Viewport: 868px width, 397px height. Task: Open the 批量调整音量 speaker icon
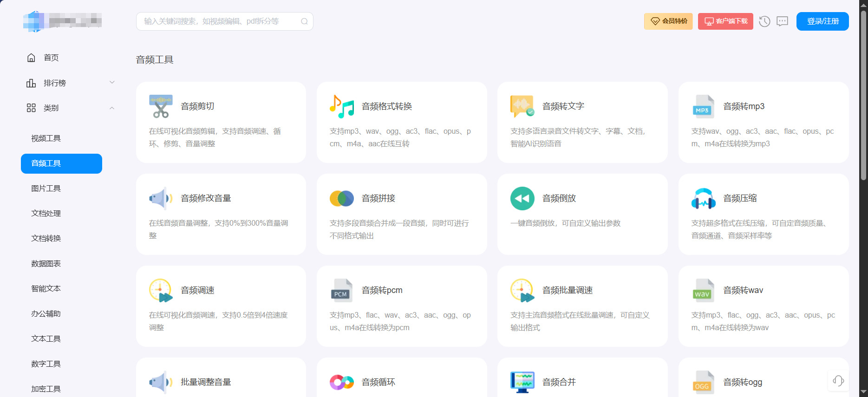(x=161, y=382)
